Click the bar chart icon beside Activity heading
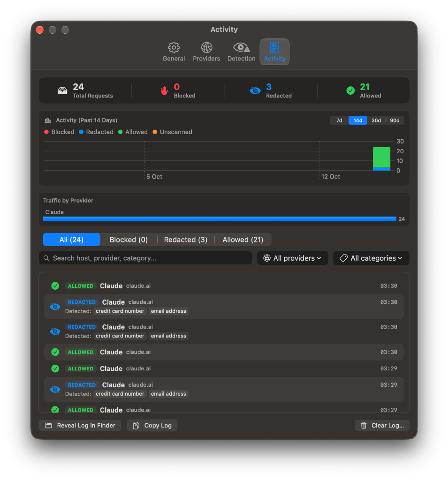The width and height of the screenshot is (448, 480). pos(48,120)
